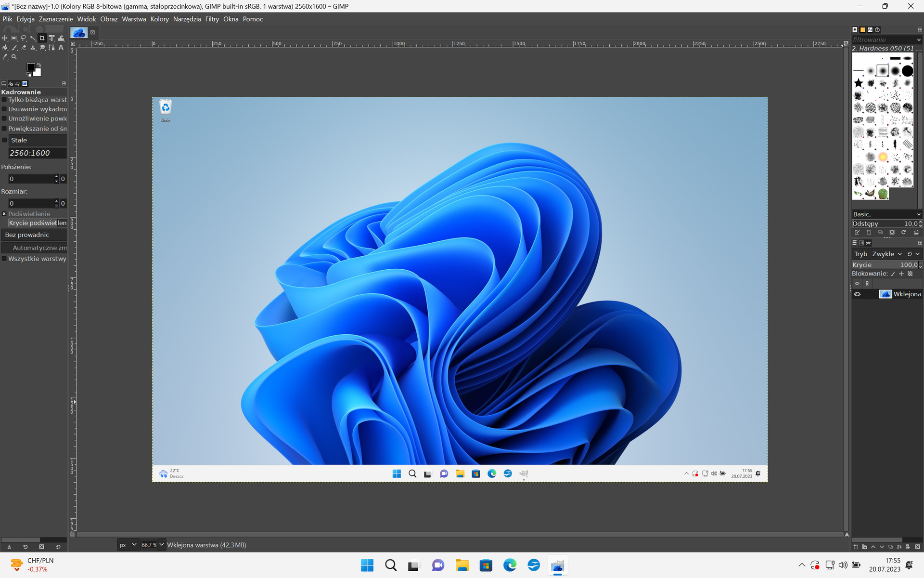This screenshot has width=924, height=578.
Task: Select the Eraser tool
Action: click(23, 48)
